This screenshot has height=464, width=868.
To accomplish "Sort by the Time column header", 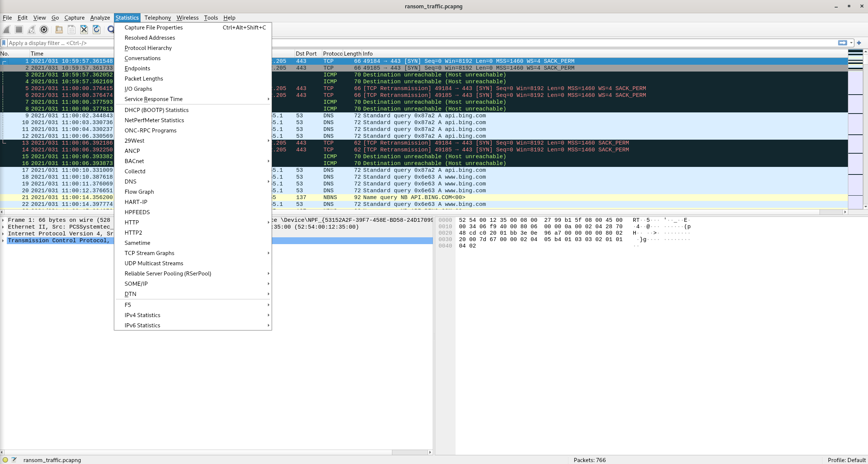I will (71, 53).
